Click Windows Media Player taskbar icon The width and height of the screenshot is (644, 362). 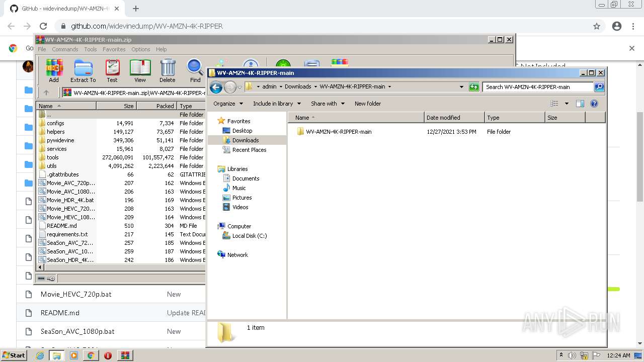click(x=74, y=355)
